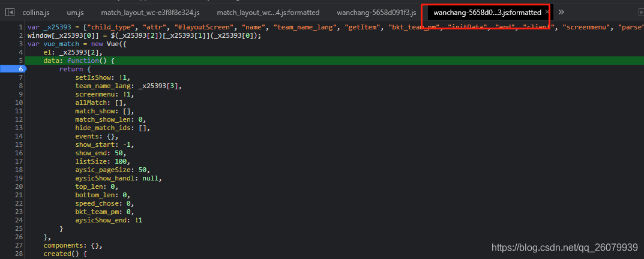Click the 'bottom_len: 0,' line
The height and width of the screenshot is (259, 644).
pos(103,195)
